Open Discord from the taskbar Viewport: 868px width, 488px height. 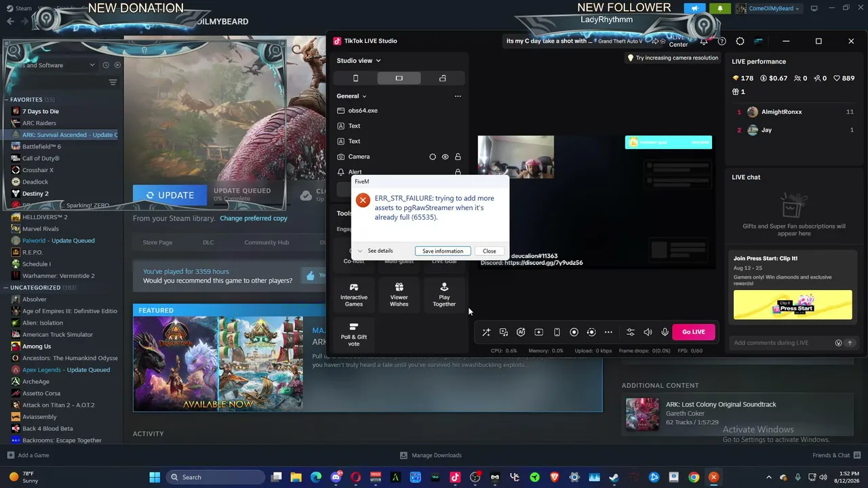click(336, 477)
